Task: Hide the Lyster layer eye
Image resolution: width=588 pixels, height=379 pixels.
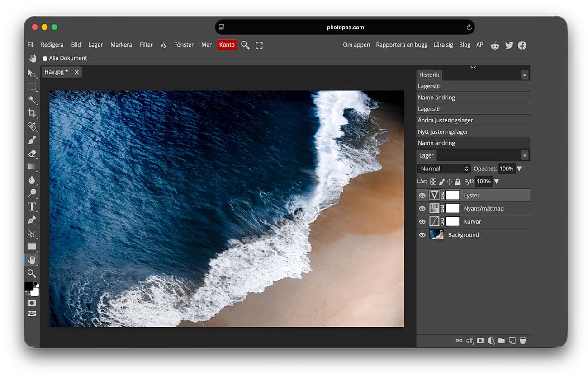Action: 422,195
